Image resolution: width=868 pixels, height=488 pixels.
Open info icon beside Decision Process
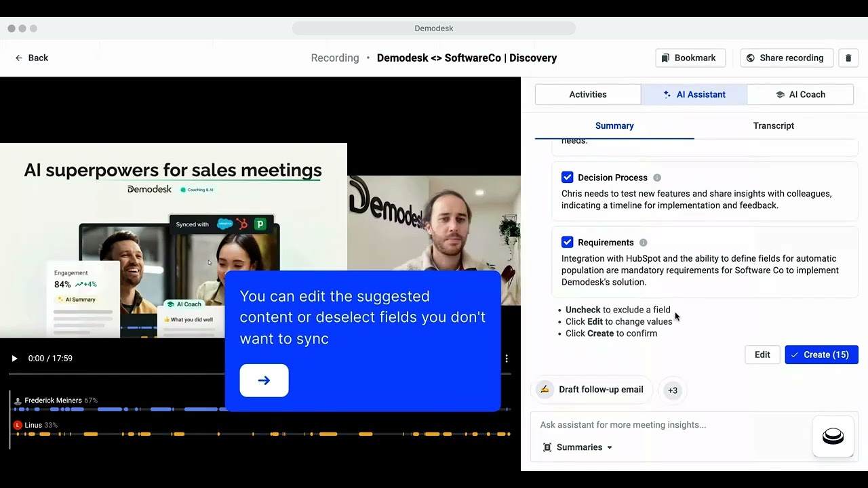pos(657,178)
